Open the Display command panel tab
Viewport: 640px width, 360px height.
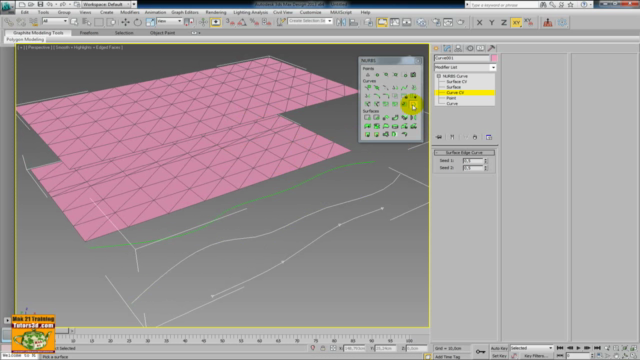tap(480, 48)
